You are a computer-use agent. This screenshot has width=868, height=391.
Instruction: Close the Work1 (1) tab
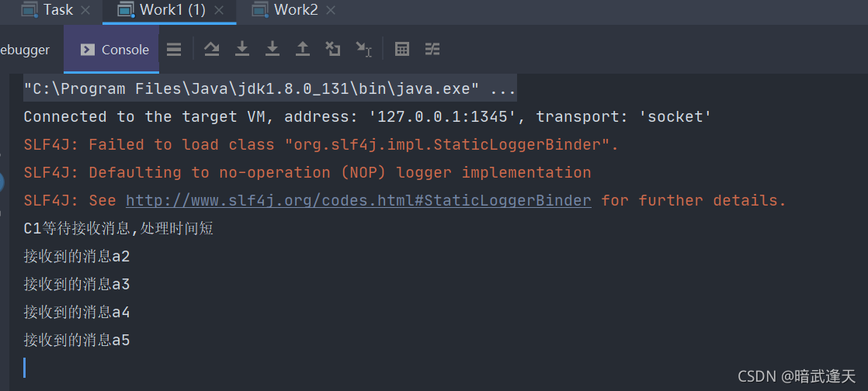(x=219, y=10)
